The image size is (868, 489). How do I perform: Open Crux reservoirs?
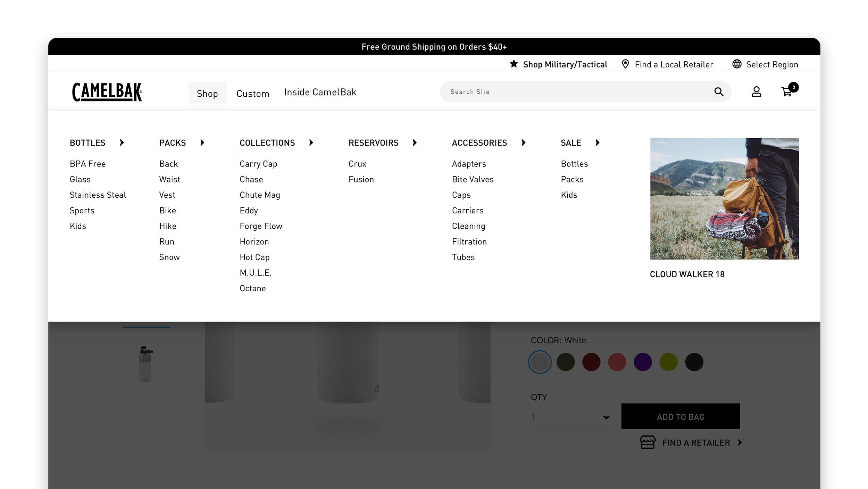[357, 164]
